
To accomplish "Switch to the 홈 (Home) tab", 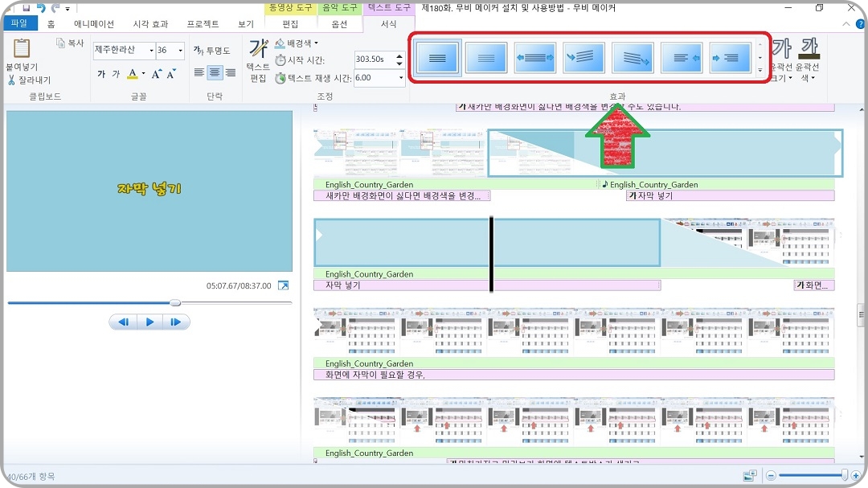I will click(x=51, y=24).
